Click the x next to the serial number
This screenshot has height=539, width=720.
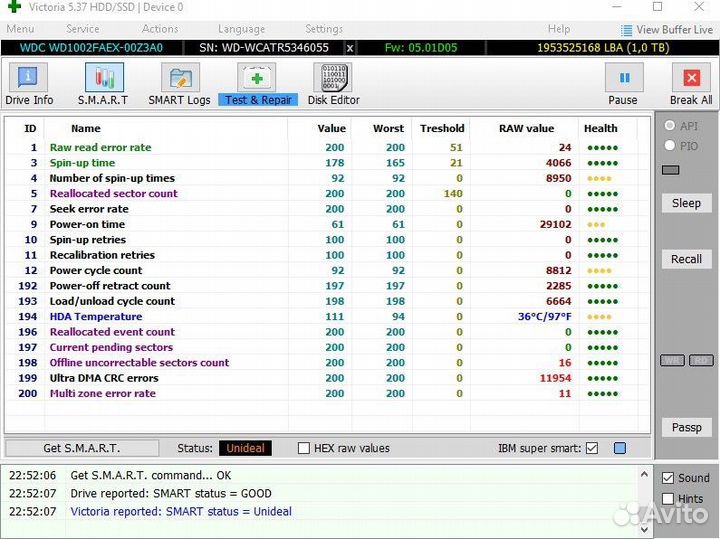[350, 48]
